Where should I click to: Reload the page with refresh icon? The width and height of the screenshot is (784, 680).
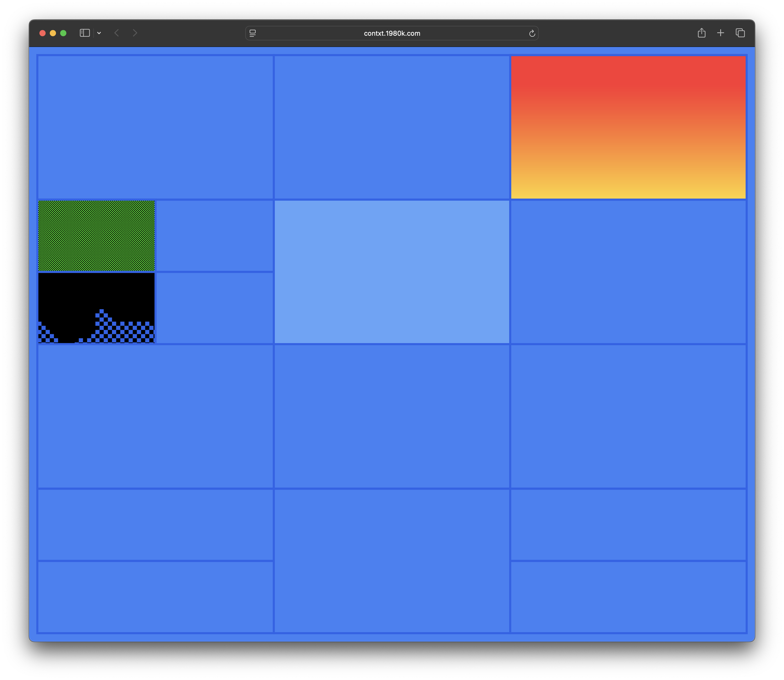click(532, 34)
